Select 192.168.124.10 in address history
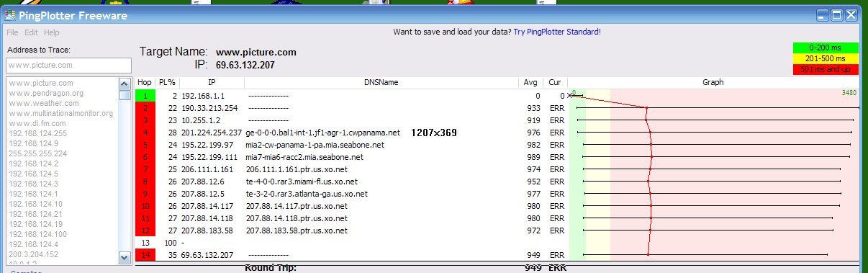The height and width of the screenshot is (273, 868). pos(35,204)
